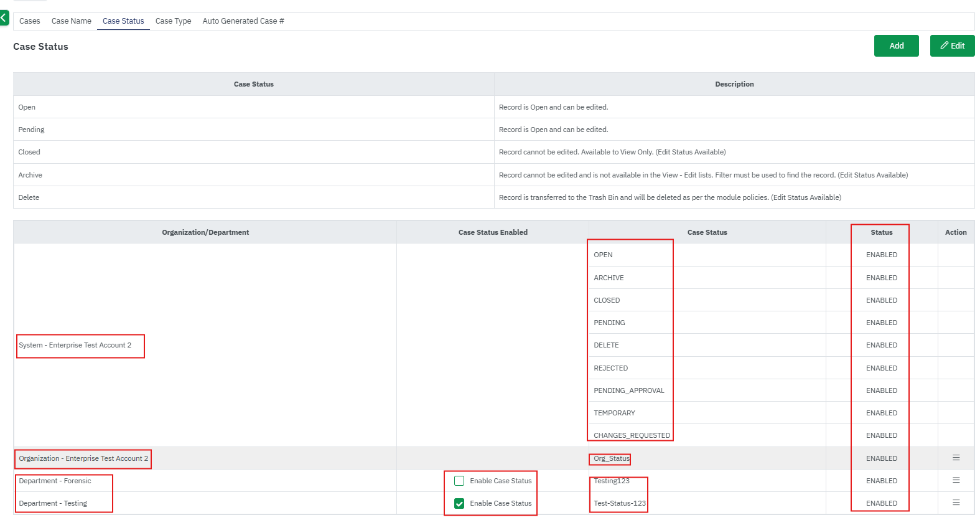The image size is (980, 520).
Task: Open action menu for Org_Status row
Action: [956, 458]
